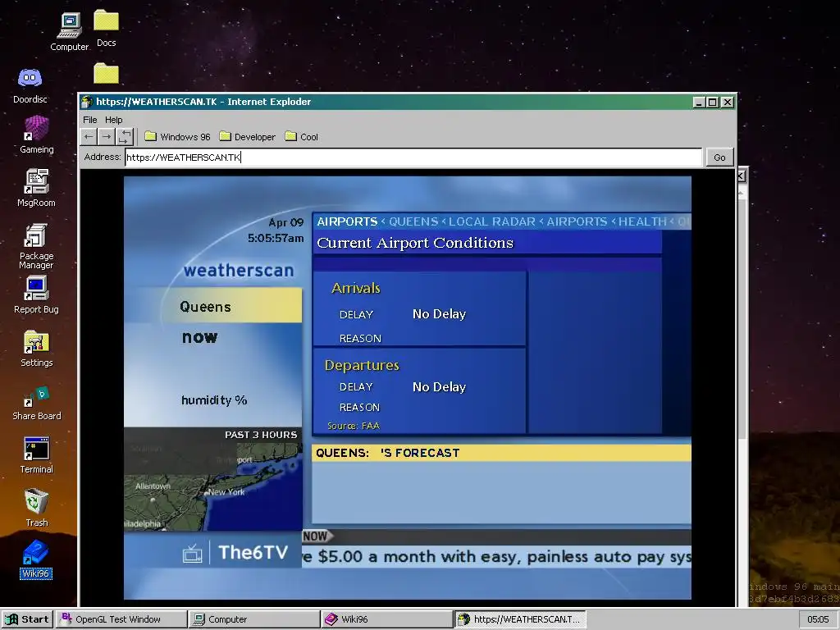This screenshot has height=630, width=840.
Task: Open the Settings desktop icon
Action: coord(36,348)
